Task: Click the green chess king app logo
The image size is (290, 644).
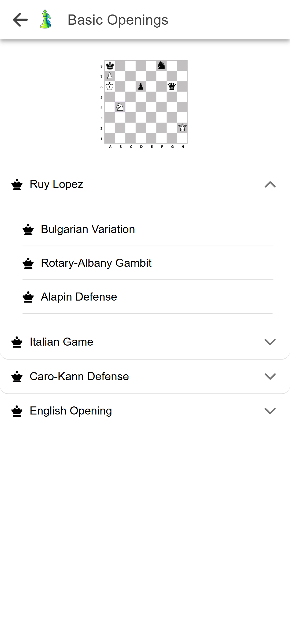Action: pyautogui.click(x=46, y=19)
